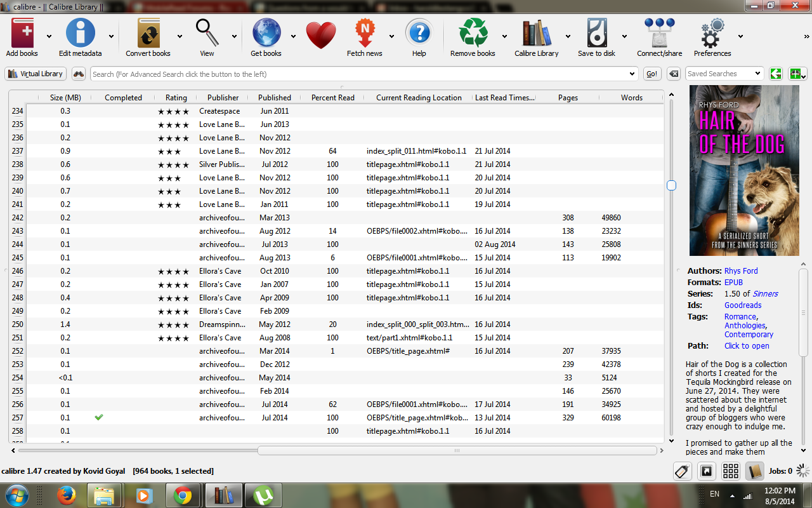Clear the search with the reset icon
The width and height of the screenshot is (812, 508).
coord(674,74)
